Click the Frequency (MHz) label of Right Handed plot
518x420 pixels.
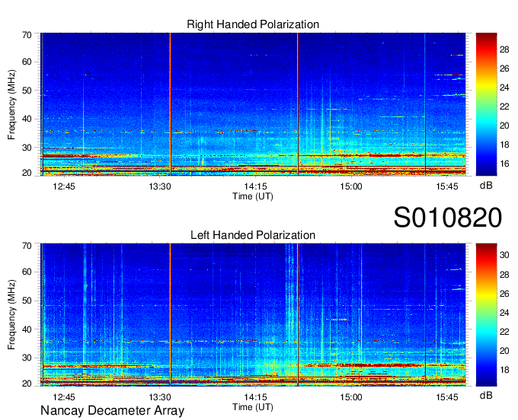click(x=11, y=104)
